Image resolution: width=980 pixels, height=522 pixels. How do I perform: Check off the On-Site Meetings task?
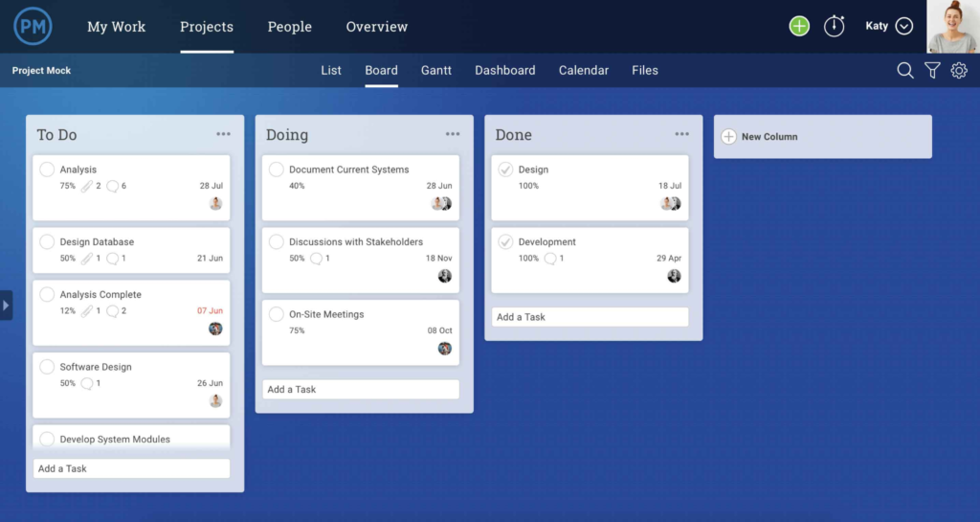coord(277,314)
